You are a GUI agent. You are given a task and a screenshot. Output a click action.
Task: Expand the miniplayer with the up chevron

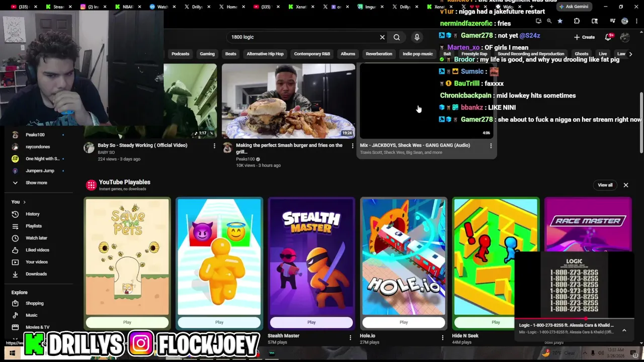(x=624, y=330)
